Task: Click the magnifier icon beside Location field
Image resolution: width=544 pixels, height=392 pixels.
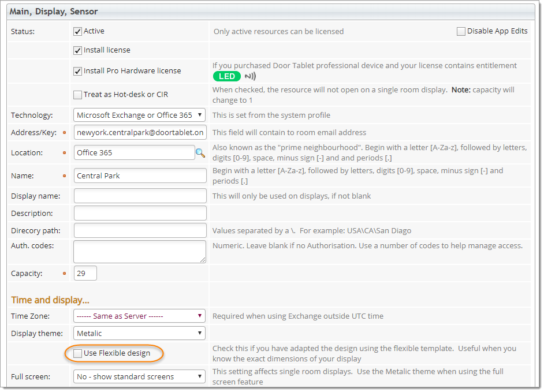Action: (200, 153)
